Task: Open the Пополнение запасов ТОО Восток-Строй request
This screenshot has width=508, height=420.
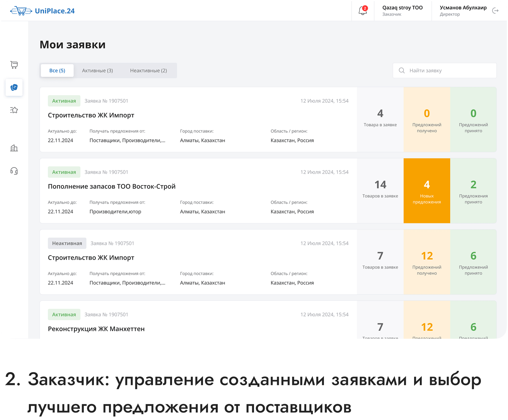Action: point(112,186)
